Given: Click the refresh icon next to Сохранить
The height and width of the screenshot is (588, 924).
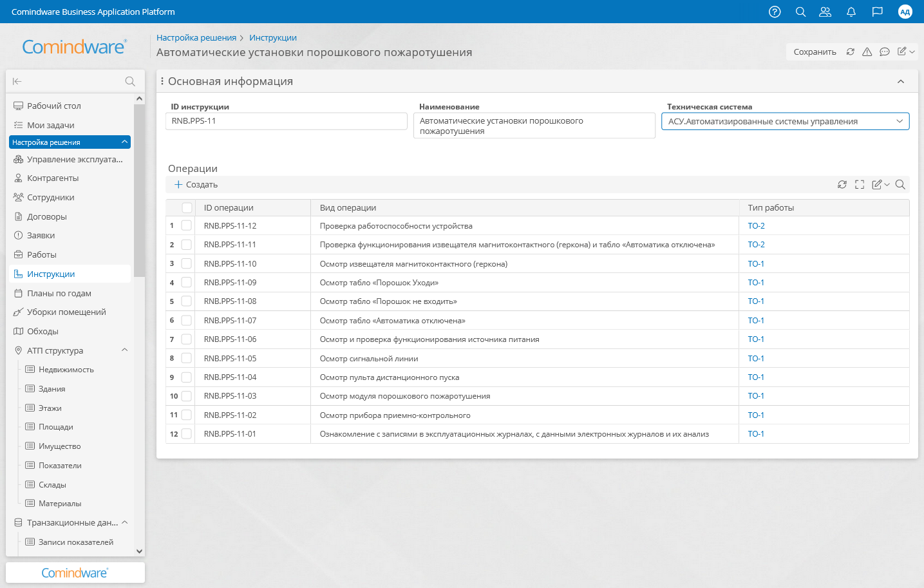Looking at the screenshot, I should tap(851, 52).
